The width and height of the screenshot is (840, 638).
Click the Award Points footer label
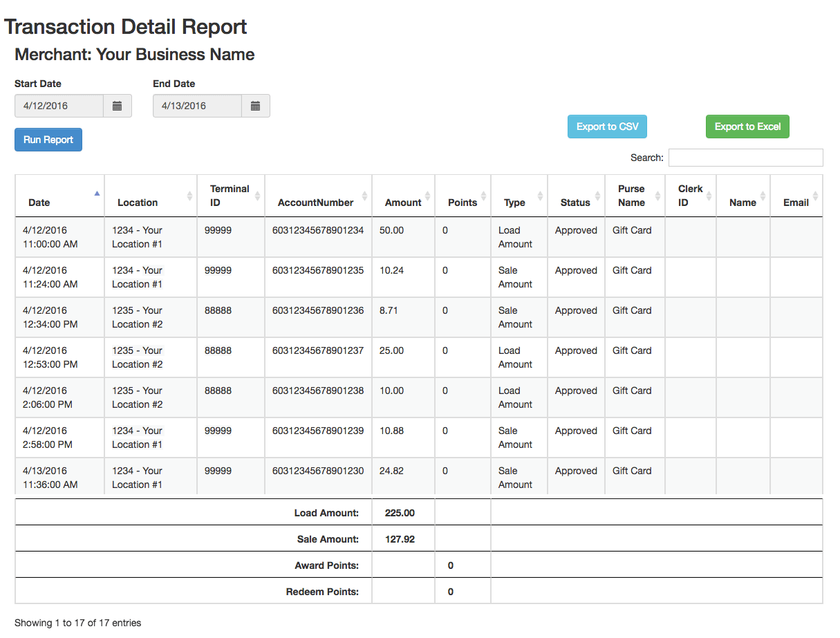327,565
